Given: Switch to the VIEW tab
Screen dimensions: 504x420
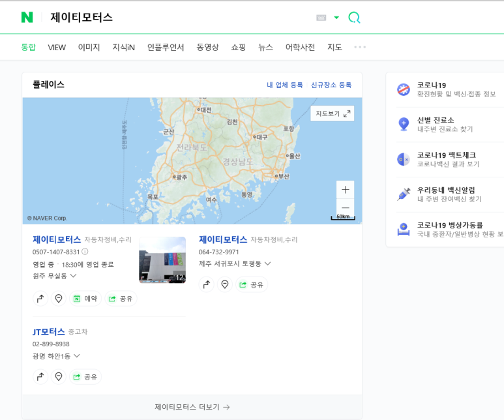Looking at the screenshot, I should [x=57, y=47].
